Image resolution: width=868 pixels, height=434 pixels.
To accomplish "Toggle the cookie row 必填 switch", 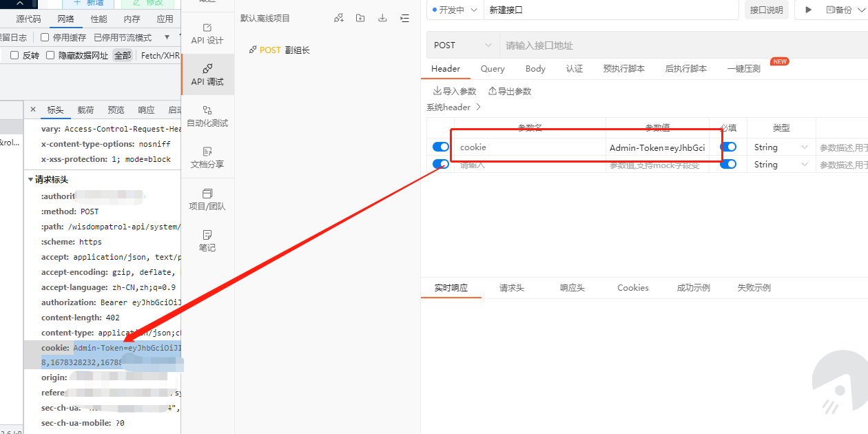I will click(728, 147).
